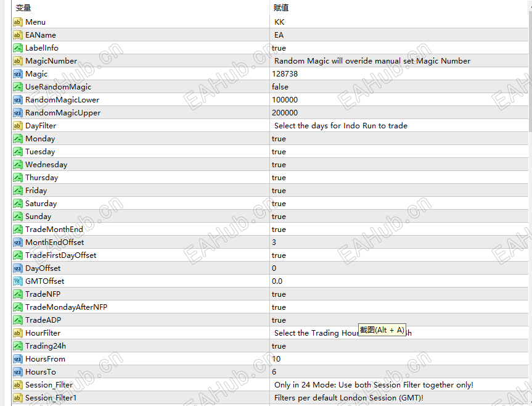532x406 pixels.
Task: Select the LabelInfo true value
Action: click(279, 48)
